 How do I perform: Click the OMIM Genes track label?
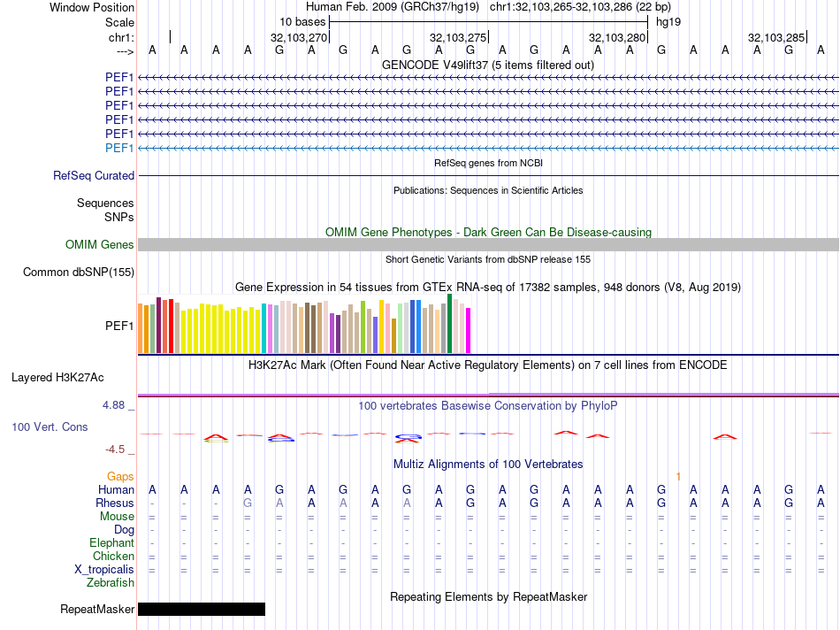pyautogui.click(x=99, y=244)
